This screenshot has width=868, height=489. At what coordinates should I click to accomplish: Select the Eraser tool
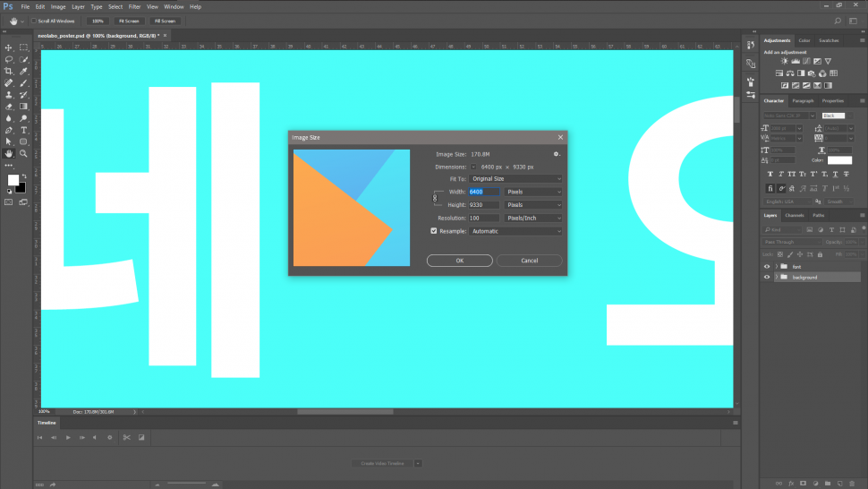pos(8,107)
